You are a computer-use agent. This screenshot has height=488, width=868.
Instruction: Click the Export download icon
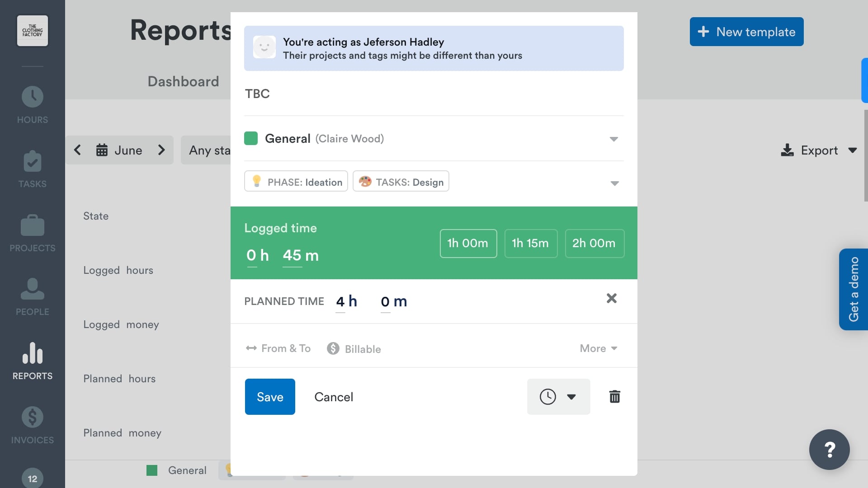pos(787,150)
